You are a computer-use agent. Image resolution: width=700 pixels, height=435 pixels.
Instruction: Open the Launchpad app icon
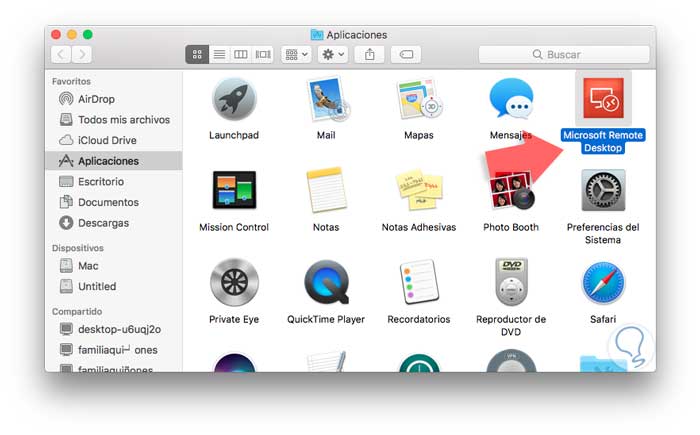tap(234, 99)
